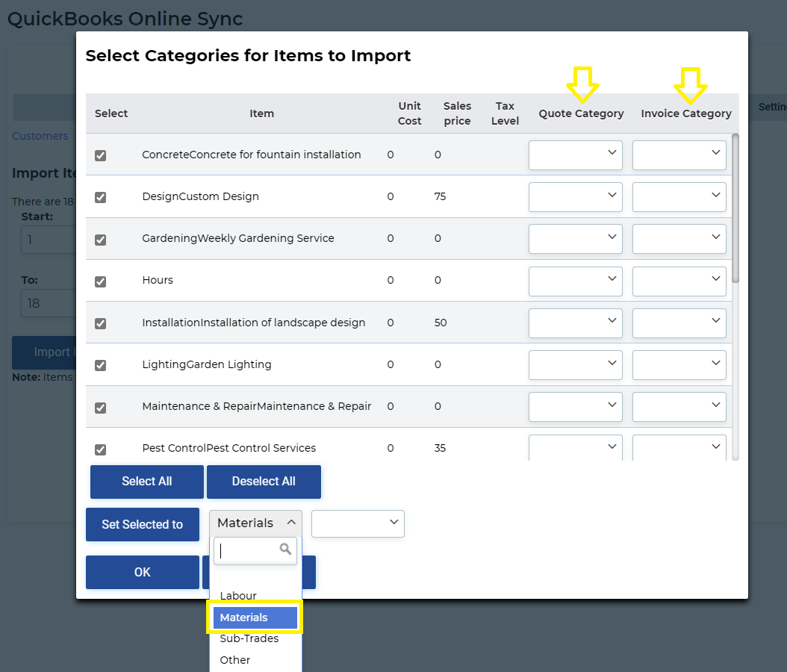787x672 pixels.
Task: Click sales price 35 for Pest Control row
Action: pyautogui.click(x=441, y=448)
